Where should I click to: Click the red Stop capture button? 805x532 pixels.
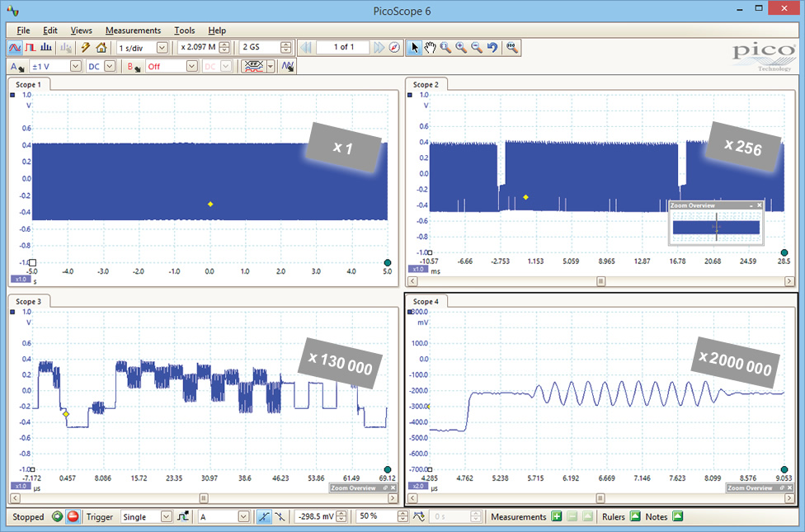tap(73, 516)
